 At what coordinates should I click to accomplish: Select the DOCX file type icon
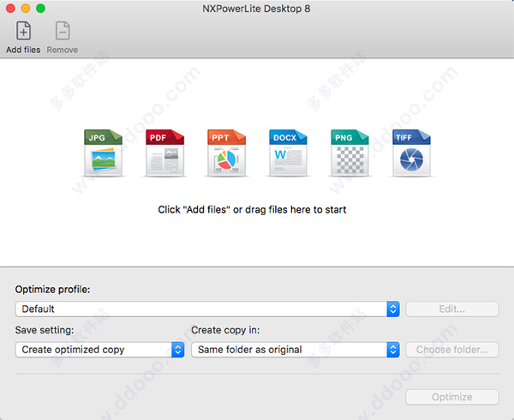click(288, 153)
